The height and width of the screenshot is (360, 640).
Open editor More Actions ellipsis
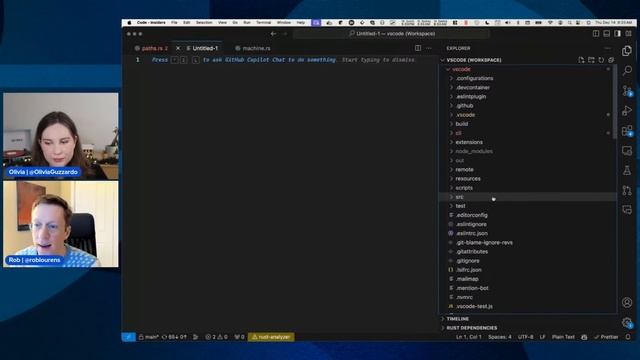pyautogui.click(x=429, y=48)
